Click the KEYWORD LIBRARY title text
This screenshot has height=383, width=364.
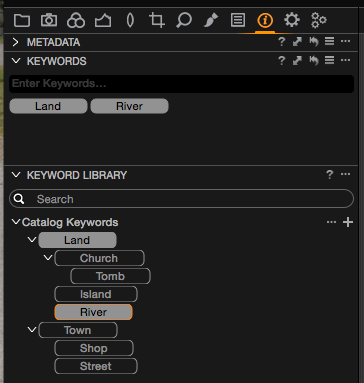(77, 175)
